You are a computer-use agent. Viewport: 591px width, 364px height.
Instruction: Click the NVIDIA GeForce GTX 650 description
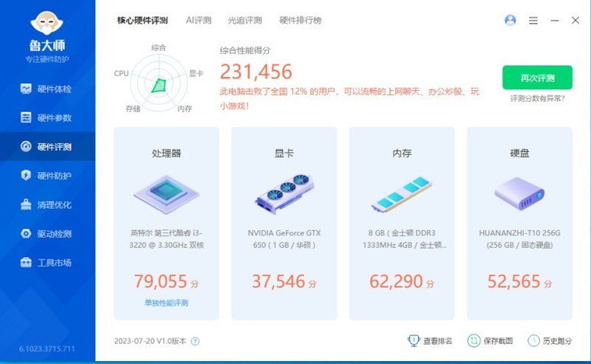(284, 239)
